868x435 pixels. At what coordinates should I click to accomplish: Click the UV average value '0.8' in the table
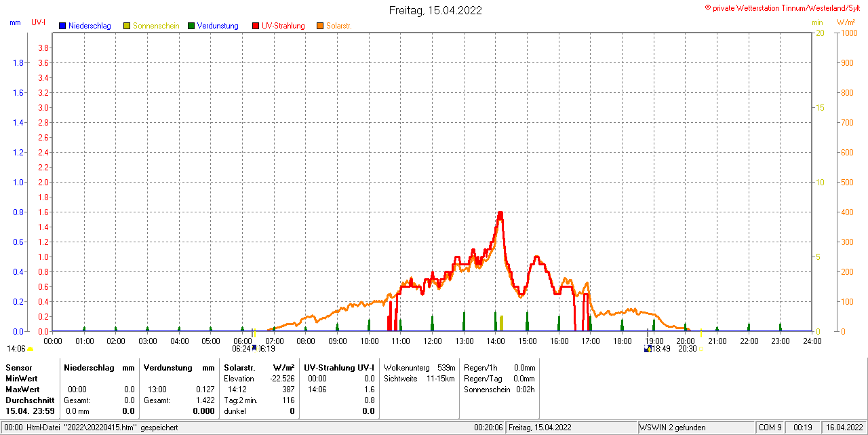(x=369, y=400)
